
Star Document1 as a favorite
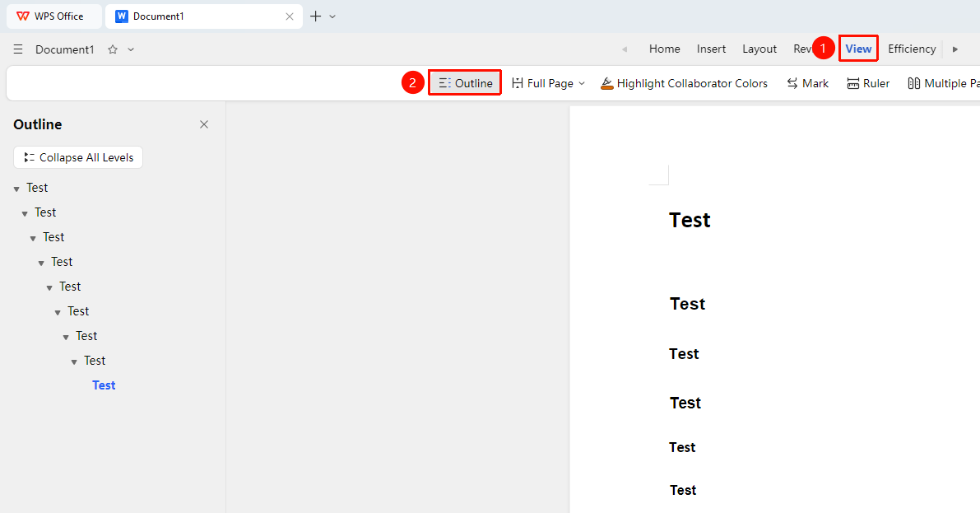(113, 49)
